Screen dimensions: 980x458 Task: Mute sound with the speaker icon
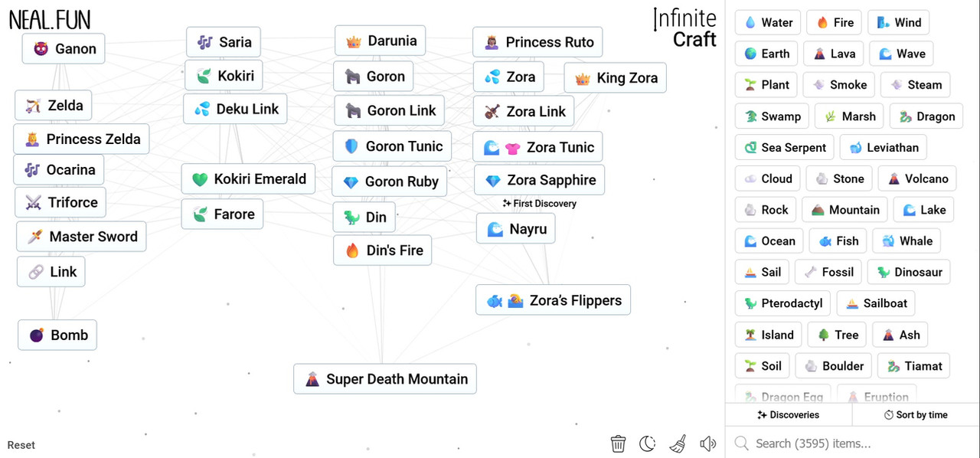(707, 443)
